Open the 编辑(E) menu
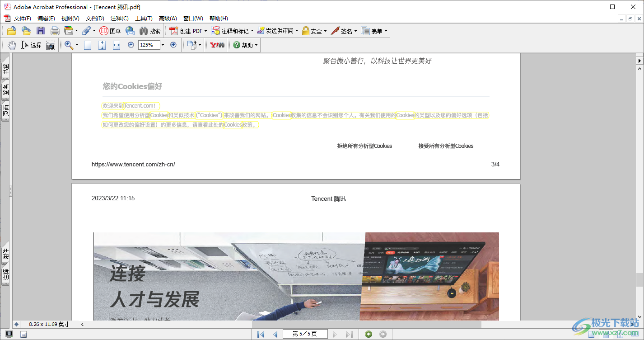 46,19
